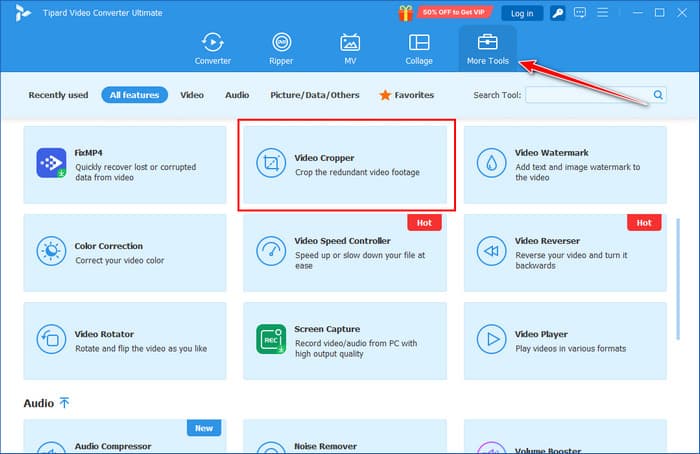
Task: Click the search magnifier icon
Action: point(658,95)
